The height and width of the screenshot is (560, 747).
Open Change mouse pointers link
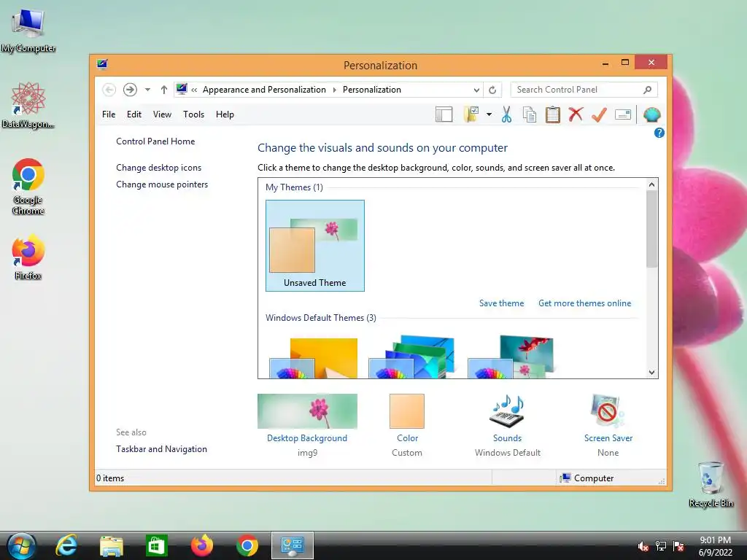(x=162, y=184)
